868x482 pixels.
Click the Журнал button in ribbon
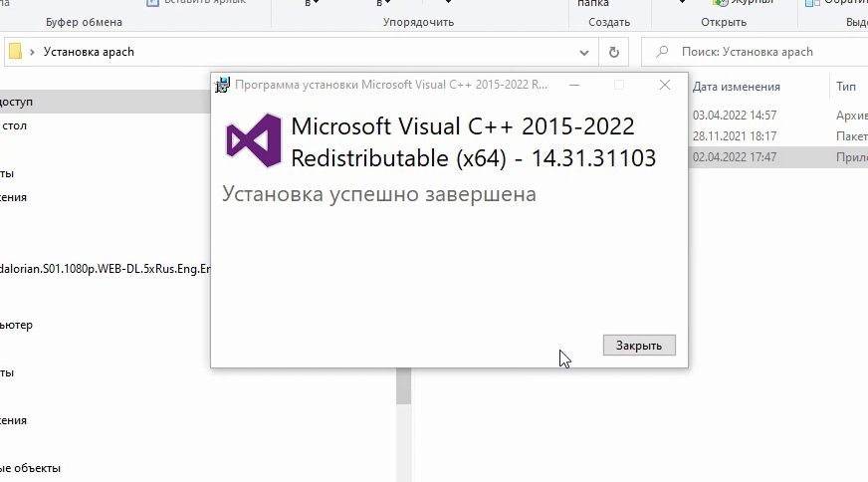[743, 3]
